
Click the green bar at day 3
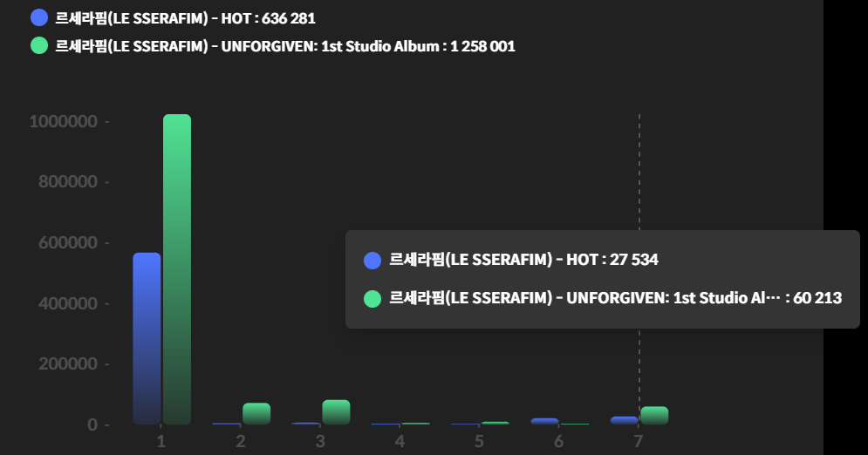pos(336,412)
